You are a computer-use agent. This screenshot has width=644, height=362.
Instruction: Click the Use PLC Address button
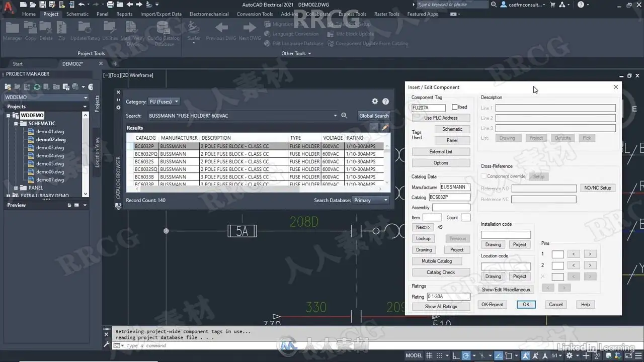(441, 118)
